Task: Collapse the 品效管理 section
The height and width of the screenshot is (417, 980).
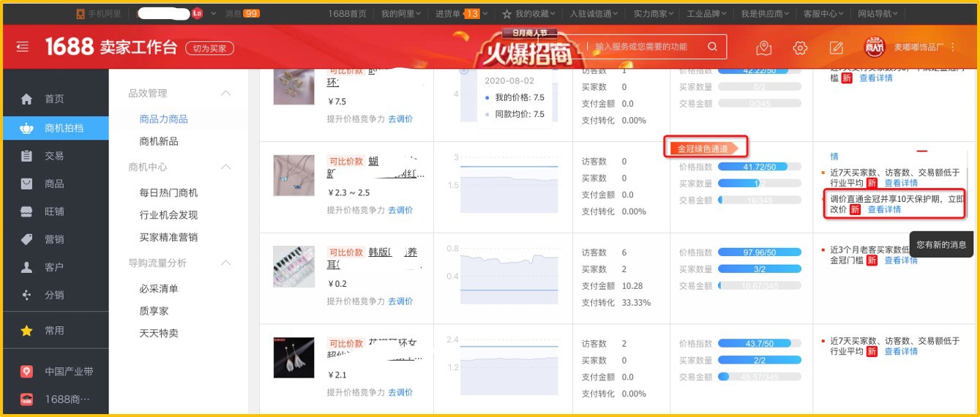Action: 226,94
